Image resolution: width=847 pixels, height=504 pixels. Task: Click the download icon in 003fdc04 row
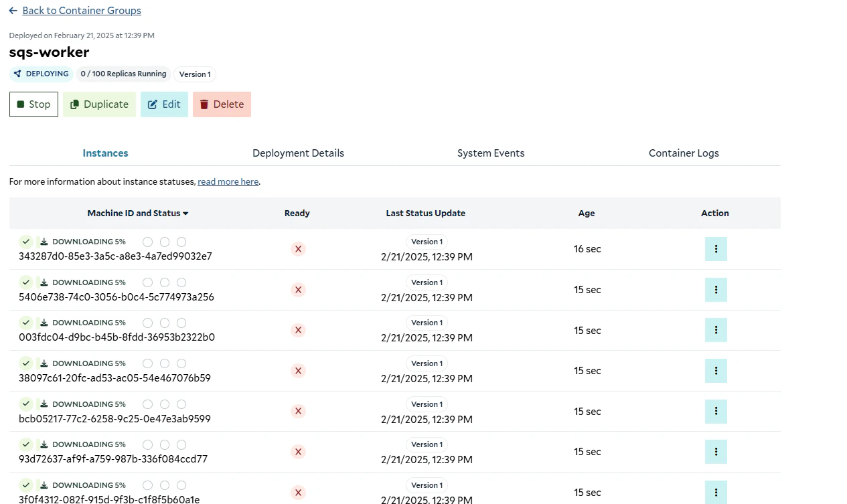click(44, 323)
